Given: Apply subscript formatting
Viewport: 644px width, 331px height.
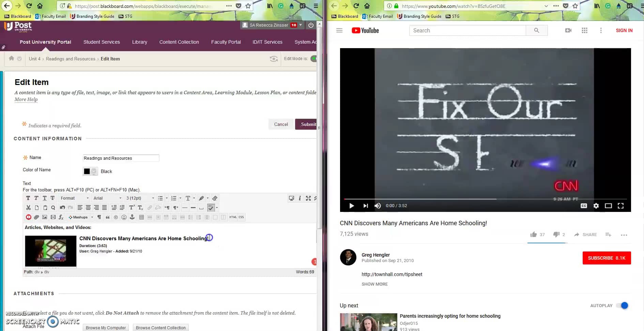Looking at the screenshot, I should tap(140, 207).
